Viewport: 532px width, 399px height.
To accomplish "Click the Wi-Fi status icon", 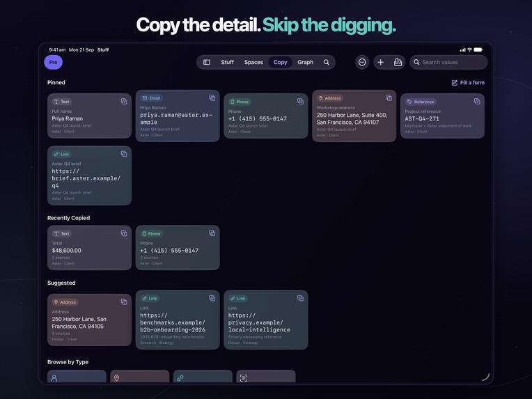I will click(469, 49).
